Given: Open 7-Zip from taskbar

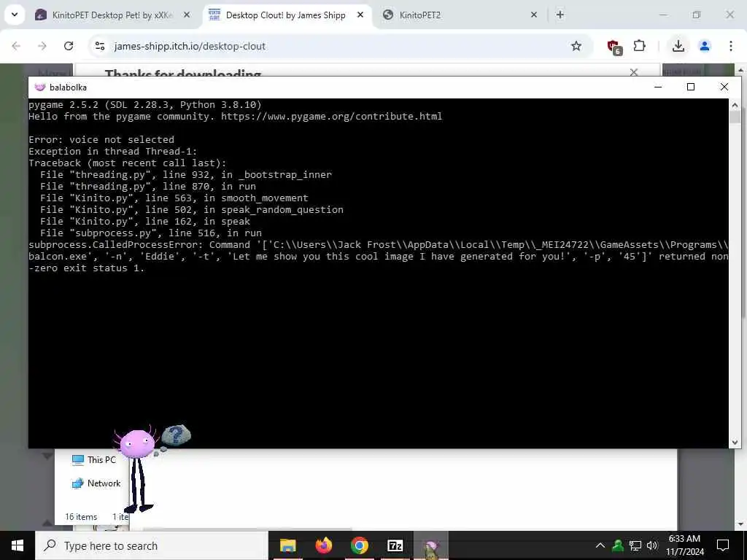Looking at the screenshot, I should (x=395, y=545).
